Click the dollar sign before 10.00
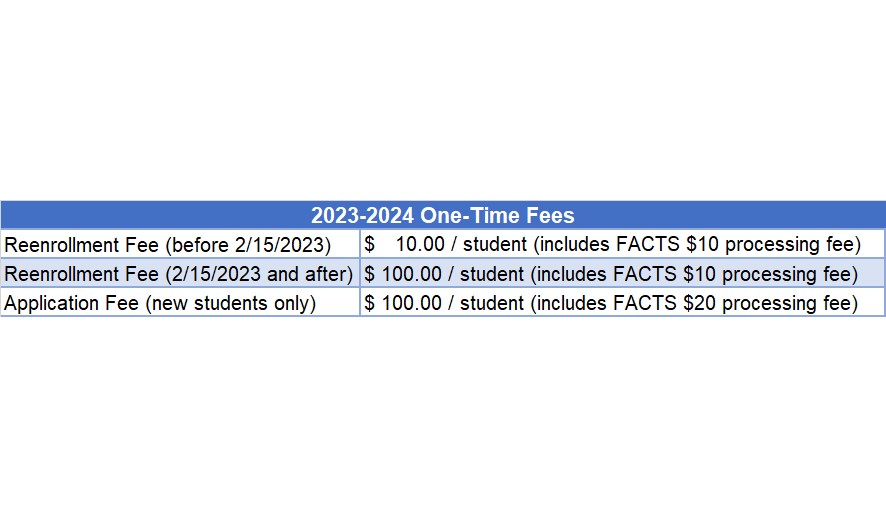 click(x=369, y=244)
